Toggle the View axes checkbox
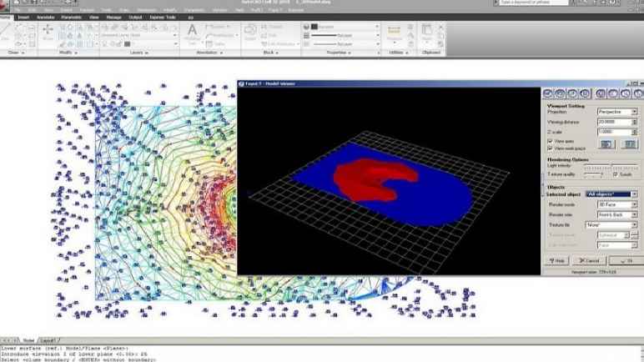This screenshot has height=362, width=644. (551, 141)
